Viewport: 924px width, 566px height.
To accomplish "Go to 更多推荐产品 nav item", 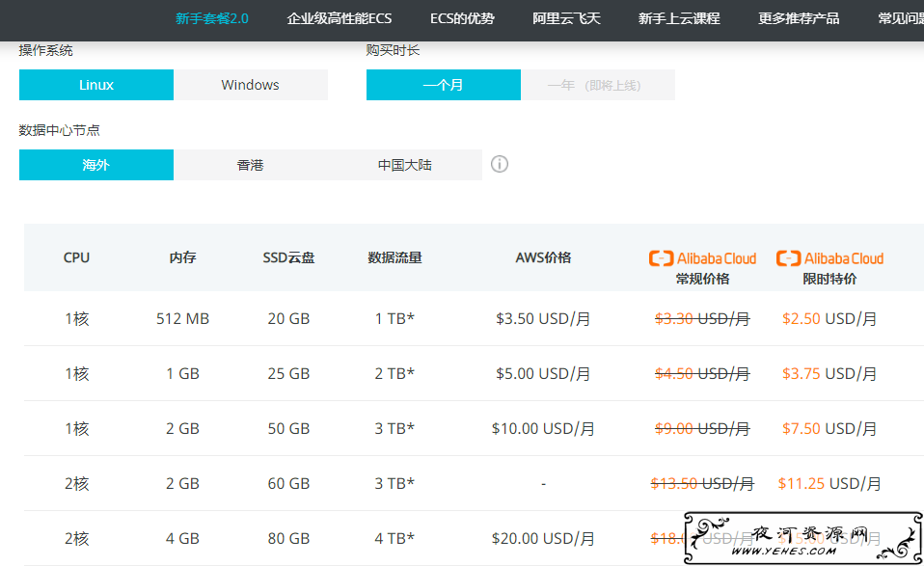I will [x=799, y=19].
